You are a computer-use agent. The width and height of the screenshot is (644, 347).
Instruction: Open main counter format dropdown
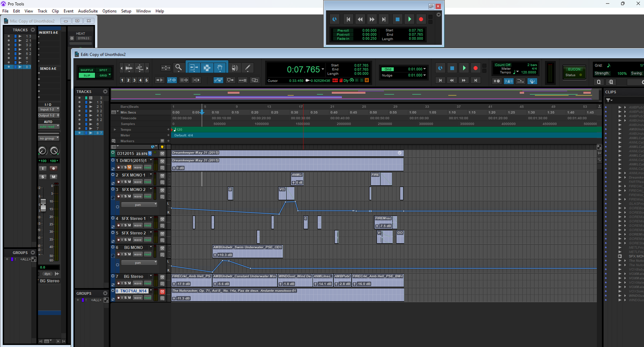(x=323, y=69)
